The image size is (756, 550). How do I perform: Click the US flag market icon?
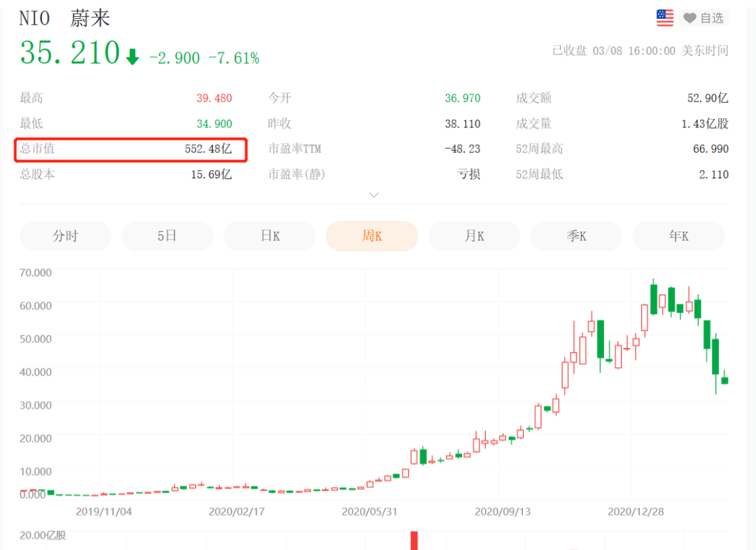(x=664, y=18)
